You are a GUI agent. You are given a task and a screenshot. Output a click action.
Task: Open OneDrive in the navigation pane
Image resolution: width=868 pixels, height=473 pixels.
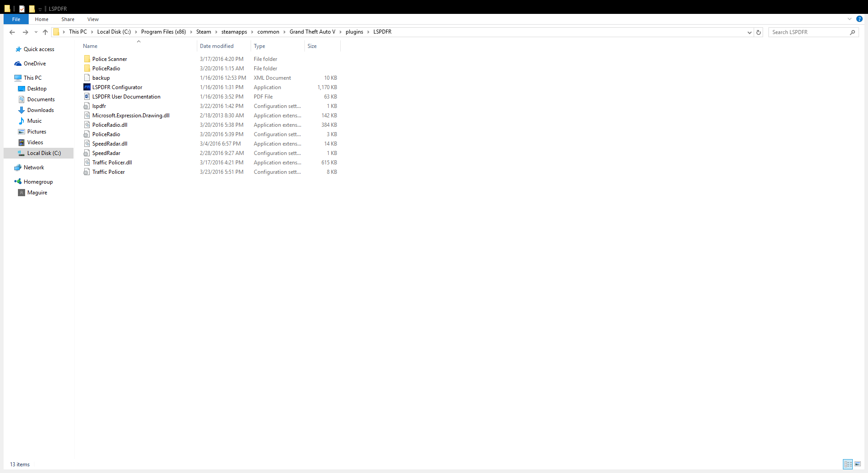(x=35, y=64)
